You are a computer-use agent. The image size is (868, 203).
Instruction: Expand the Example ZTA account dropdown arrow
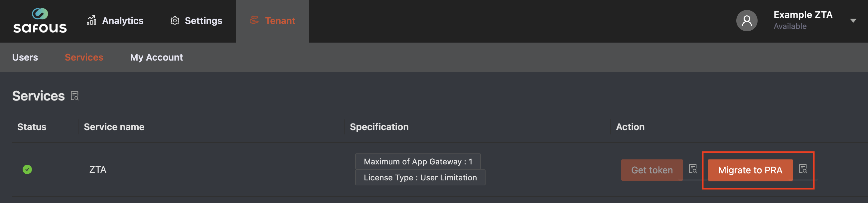click(x=853, y=21)
